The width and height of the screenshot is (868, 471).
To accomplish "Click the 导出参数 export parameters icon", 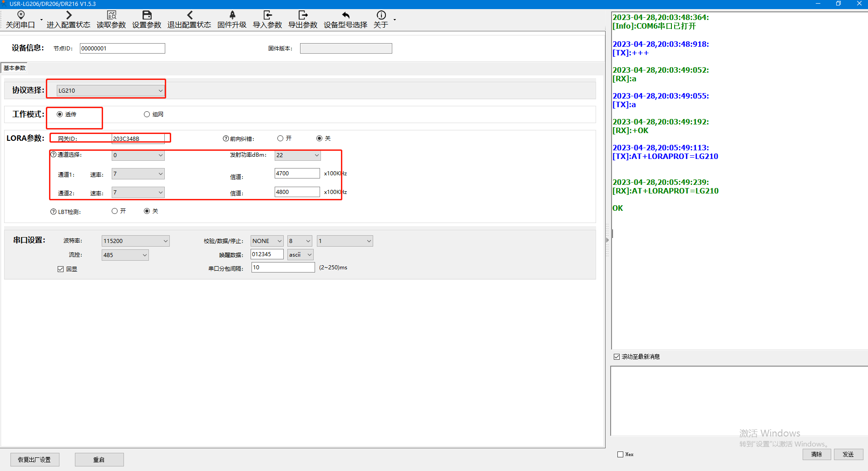I will (x=303, y=20).
